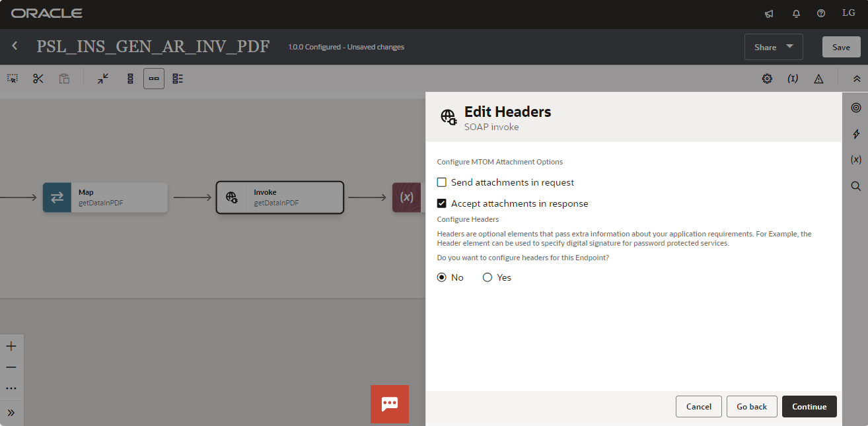Select the Map getDataInPDF node

pos(105,197)
